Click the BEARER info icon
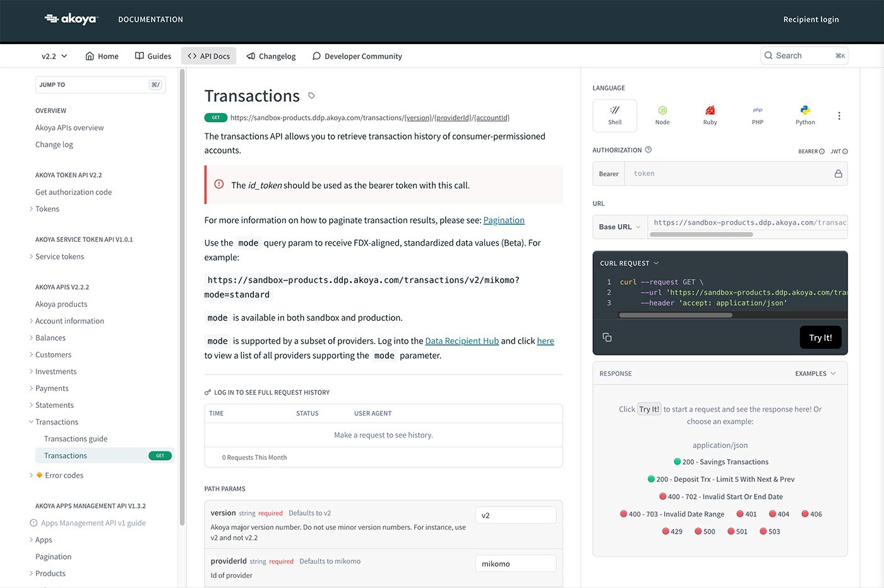Screen dimensions: 884x588 [x=821, y=152]
